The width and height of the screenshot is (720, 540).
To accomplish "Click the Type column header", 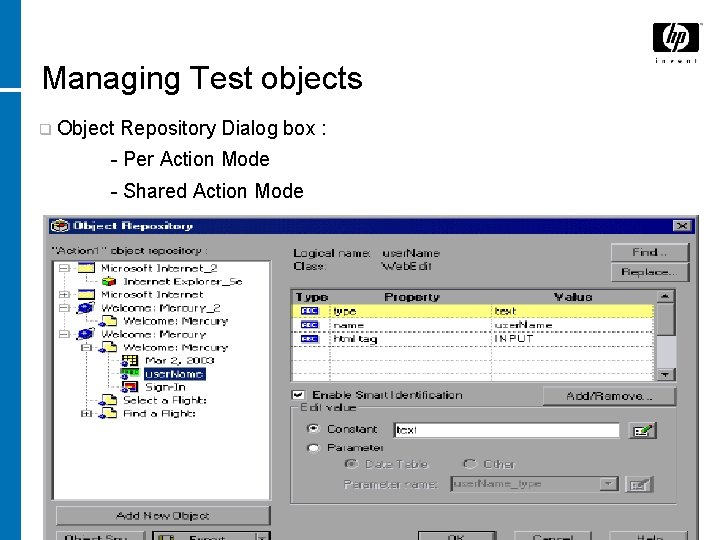I will pyautogui.click(x=311, y=297).
